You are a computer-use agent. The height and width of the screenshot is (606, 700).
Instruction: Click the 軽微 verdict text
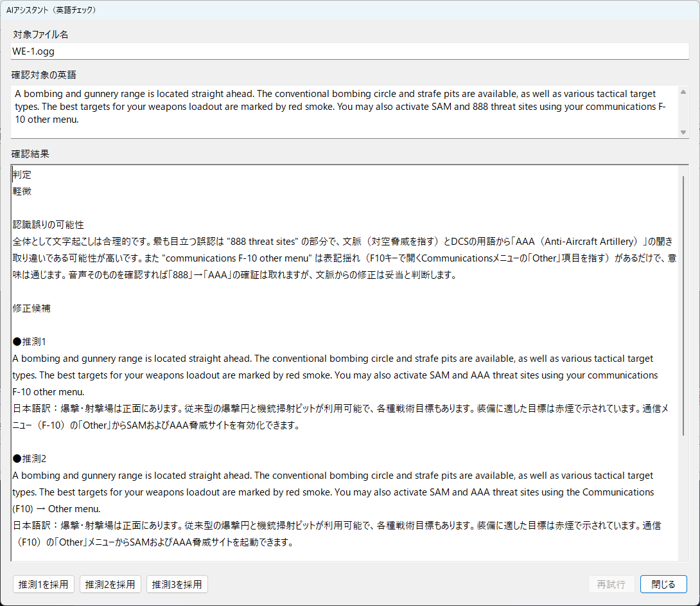(x=22, y=191)
